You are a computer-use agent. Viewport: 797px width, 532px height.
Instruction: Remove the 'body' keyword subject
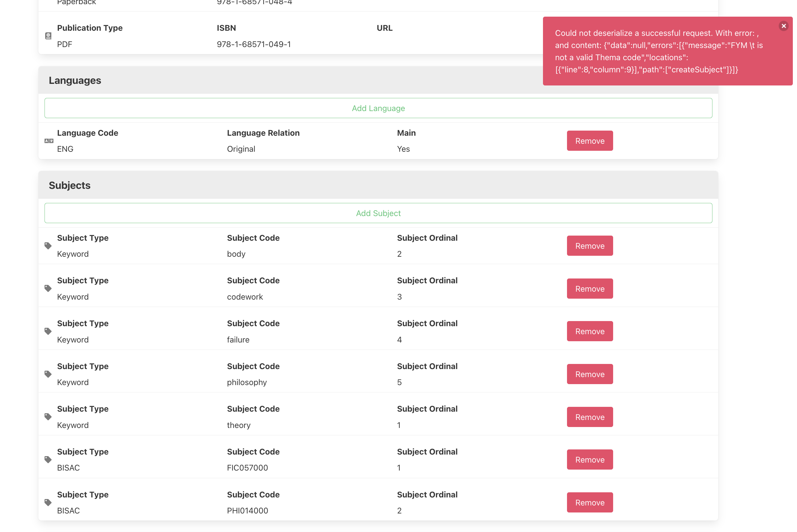click(x=590, y=246)
